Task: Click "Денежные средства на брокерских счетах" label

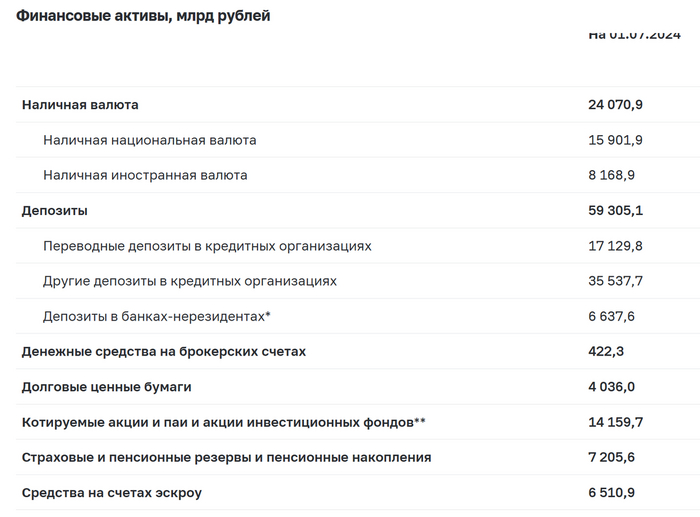Action: point(164,352)
